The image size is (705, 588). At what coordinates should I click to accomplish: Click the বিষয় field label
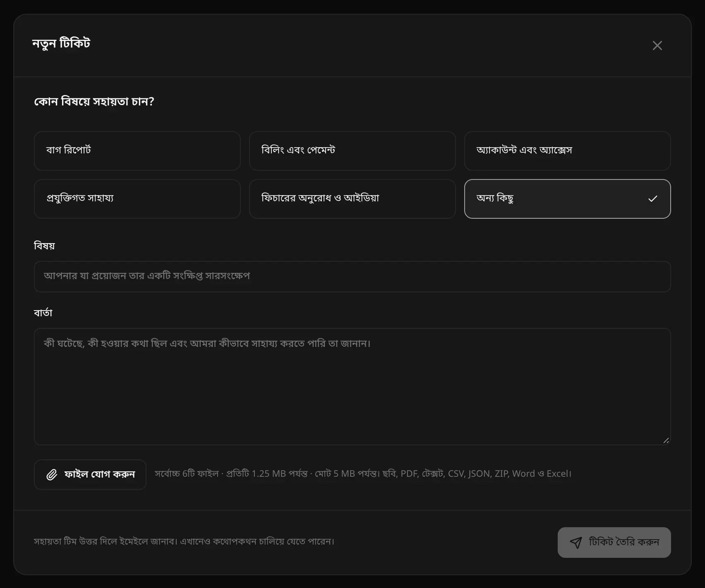coord(44,246)
